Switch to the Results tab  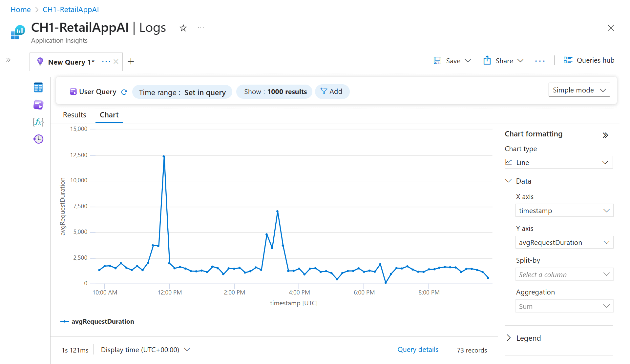[74, 115]
